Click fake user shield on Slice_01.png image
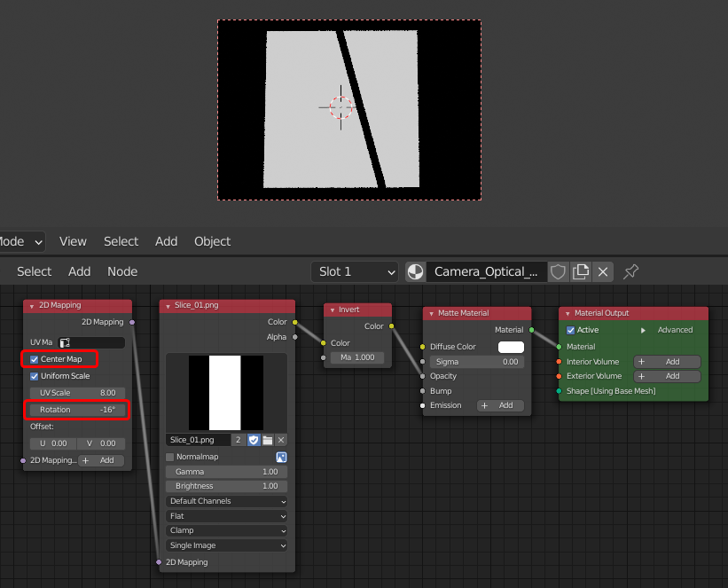The image size is (728, 588). pos(253,440)
